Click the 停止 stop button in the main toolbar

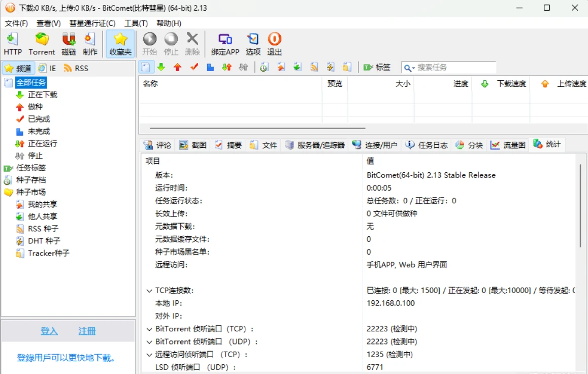(x=171, y=44)
